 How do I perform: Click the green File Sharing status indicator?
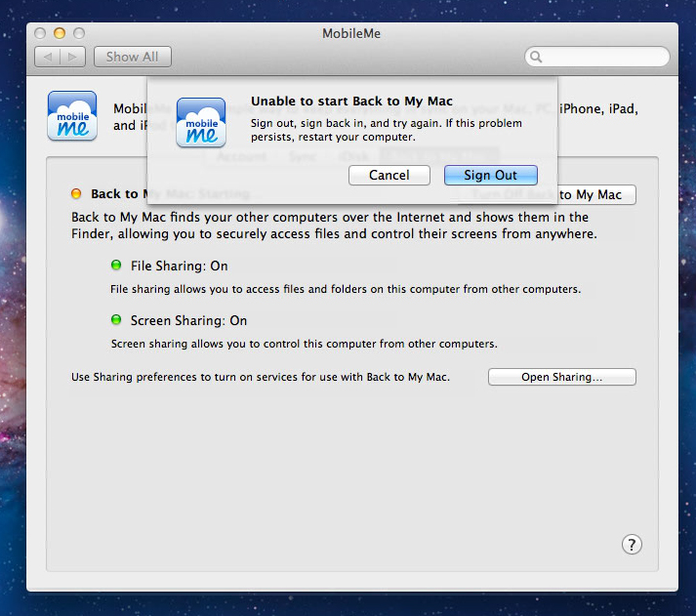click(116, 266)
